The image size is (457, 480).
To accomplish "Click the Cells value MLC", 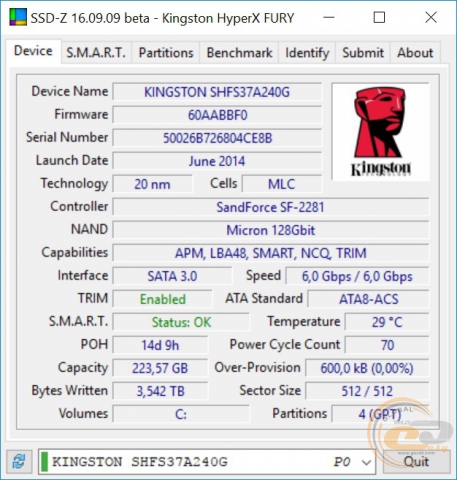I will tap(282, 184).
